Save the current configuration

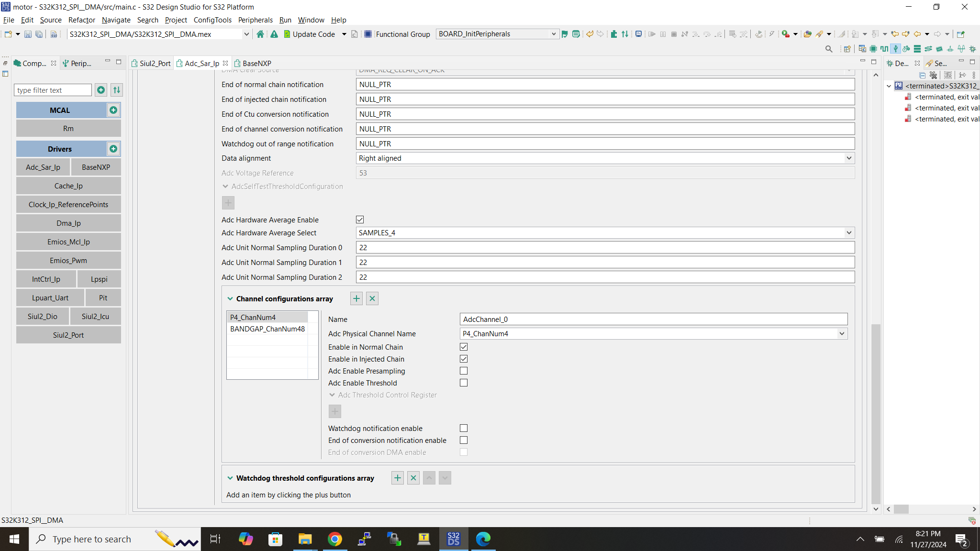pos(28,34)
